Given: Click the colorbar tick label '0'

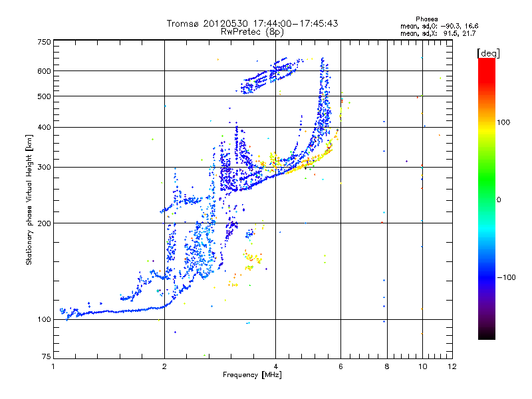Looking at the screenshot, I should 499,200.
